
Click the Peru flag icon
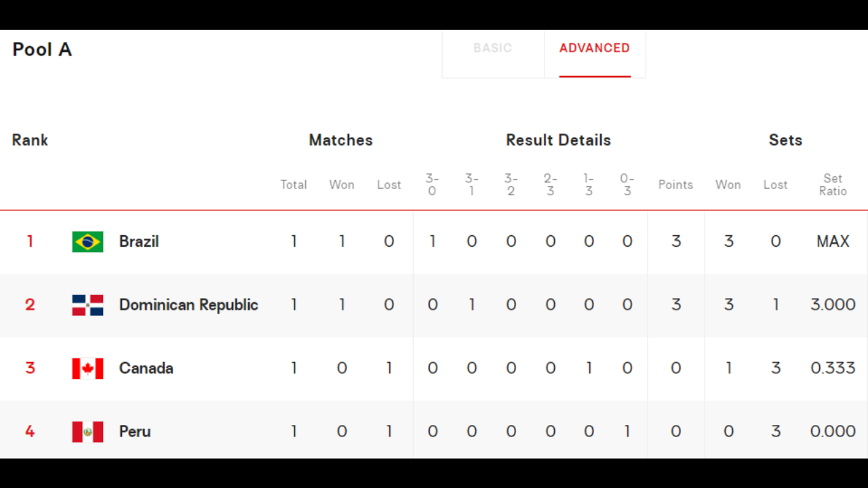point(87,432)
